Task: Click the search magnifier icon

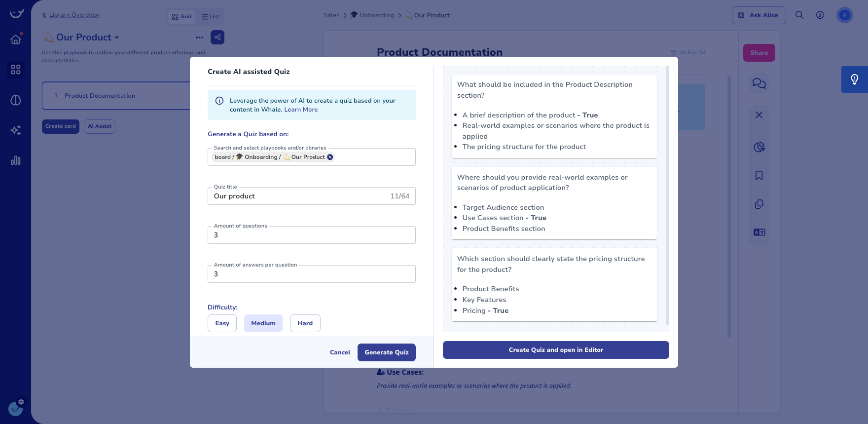Action: (799, 15)
